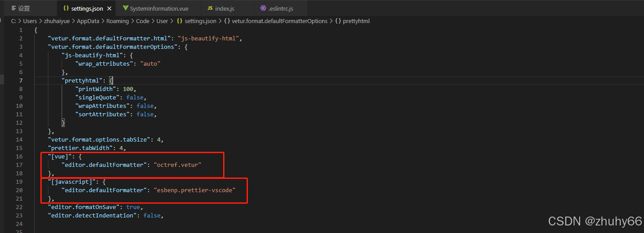Viewport: 644px width, 233px height.
Task: Click the "editor.detectIndentation" key
Action: point(92,215)
